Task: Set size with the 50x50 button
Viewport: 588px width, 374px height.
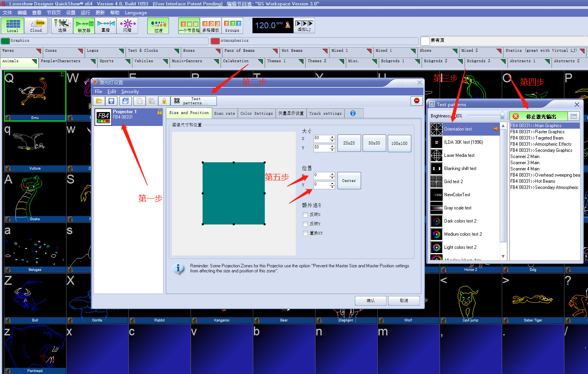Action: (x=374, y=143)
